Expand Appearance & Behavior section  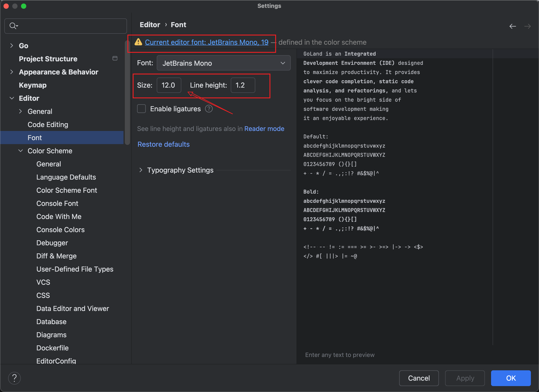(x=12, y=72)
